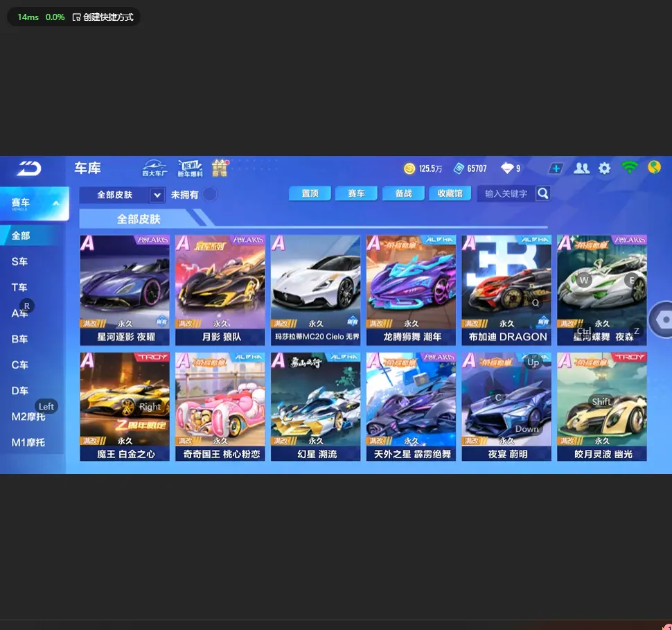Click the floating round button at right edge

click(x=662, y=320)
